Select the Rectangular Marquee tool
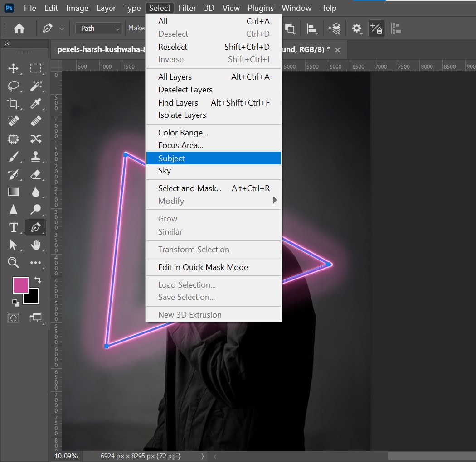The width and height of the screenshot is (476, 462). click(36, 68)
